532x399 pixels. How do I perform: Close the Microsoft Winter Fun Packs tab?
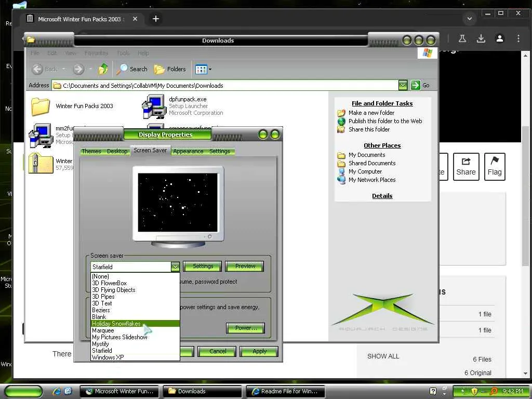coord(135,19)
